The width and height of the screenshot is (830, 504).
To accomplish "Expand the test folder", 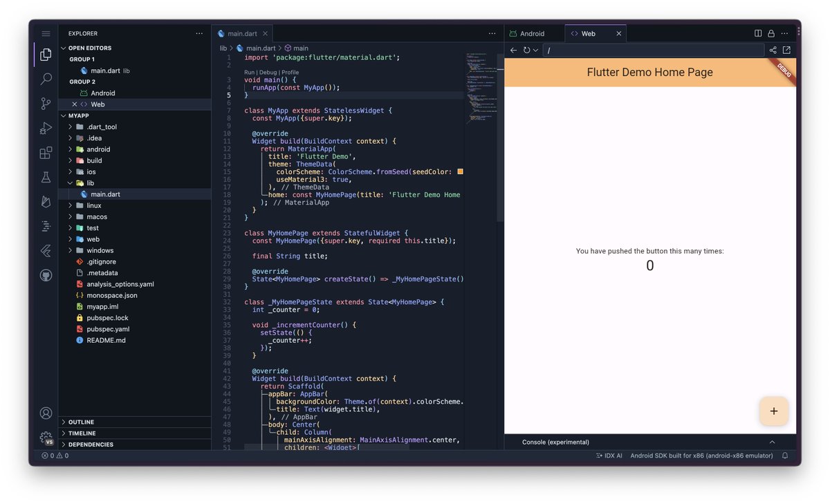I will pyautogui.click(x=93, y=228).
